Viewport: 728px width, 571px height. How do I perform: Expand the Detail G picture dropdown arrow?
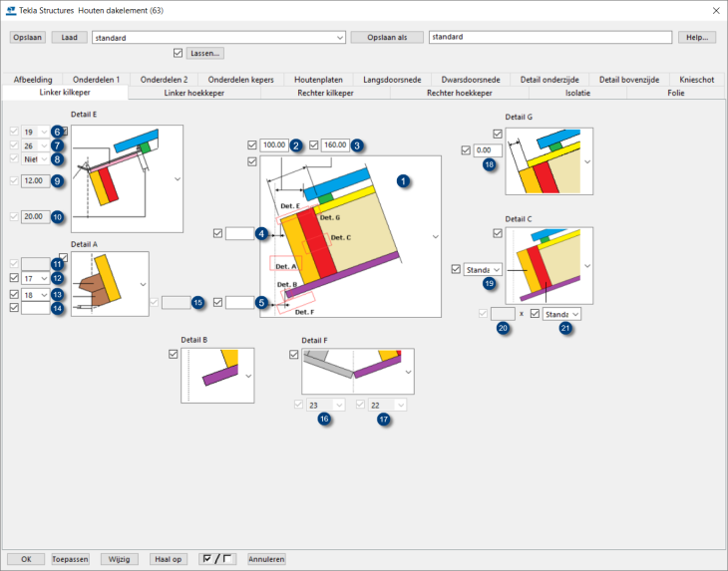(x=587, y=161)
